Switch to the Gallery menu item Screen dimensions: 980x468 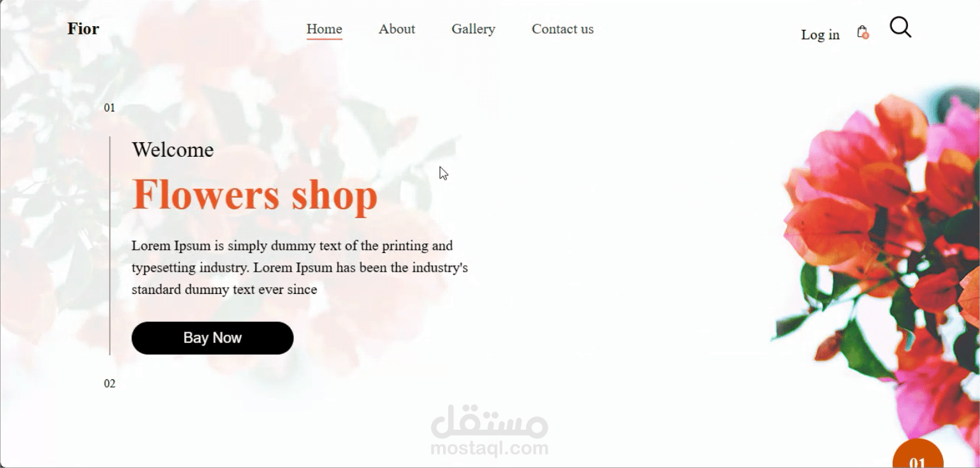point(473,29)
